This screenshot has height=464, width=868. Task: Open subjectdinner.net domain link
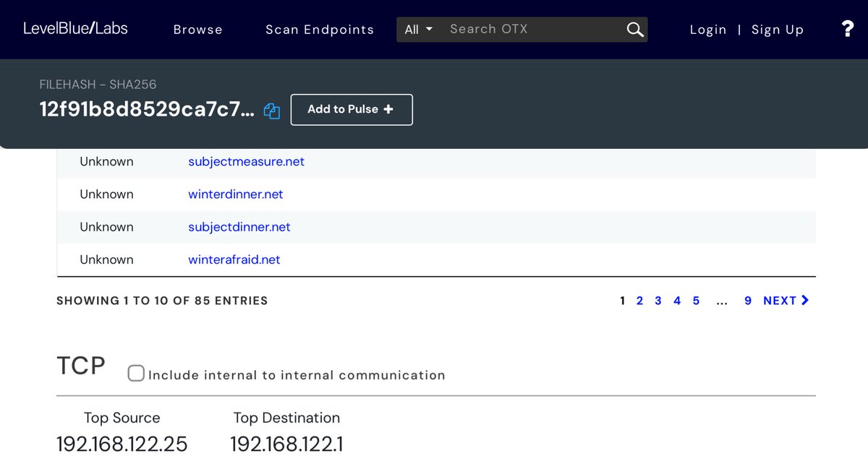pyautogui.click(x=239, y=227)
